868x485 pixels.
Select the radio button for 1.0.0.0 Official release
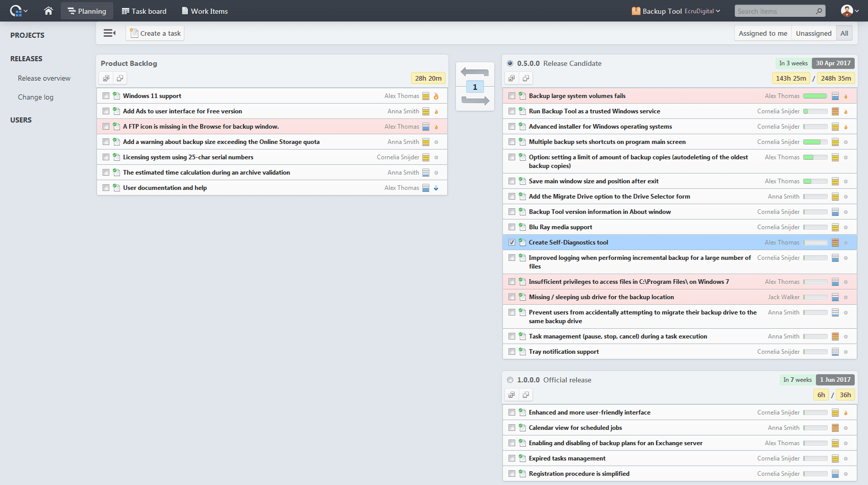(510, 380)
